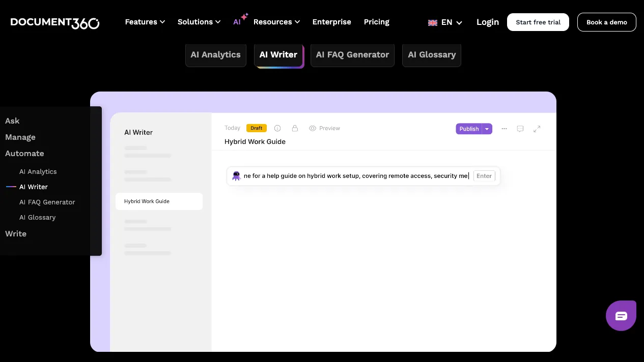This screenshot has width=644, height=362.
Task: Open the purple chat widget icon
Action: tap(621, 316)
